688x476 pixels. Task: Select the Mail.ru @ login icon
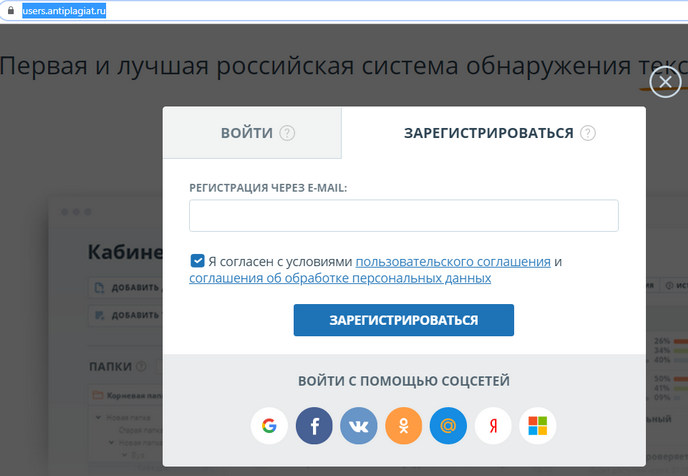(x=449, y=426)
